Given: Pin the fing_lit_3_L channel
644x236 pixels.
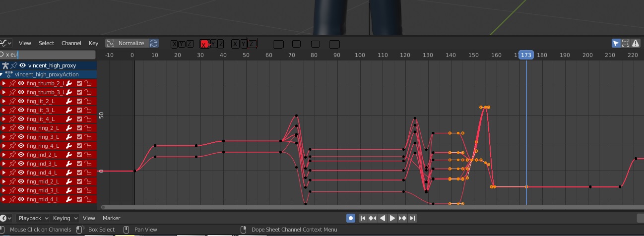Looking at the screenshot, I should 12,110.
